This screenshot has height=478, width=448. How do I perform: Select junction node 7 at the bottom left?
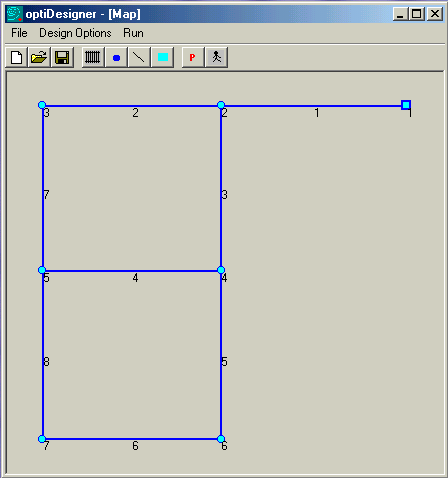click(x=42, y=439)
